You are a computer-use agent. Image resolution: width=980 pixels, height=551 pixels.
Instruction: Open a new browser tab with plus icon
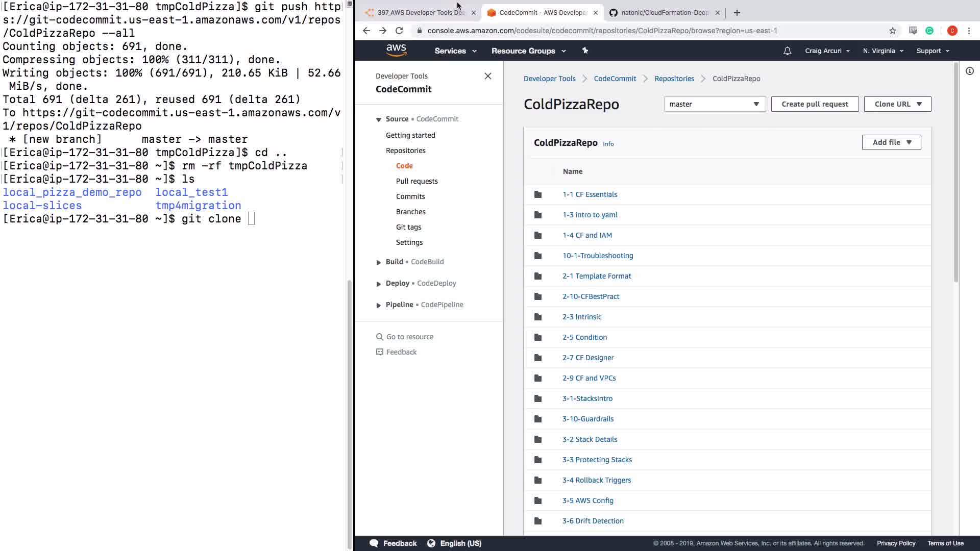737,13
